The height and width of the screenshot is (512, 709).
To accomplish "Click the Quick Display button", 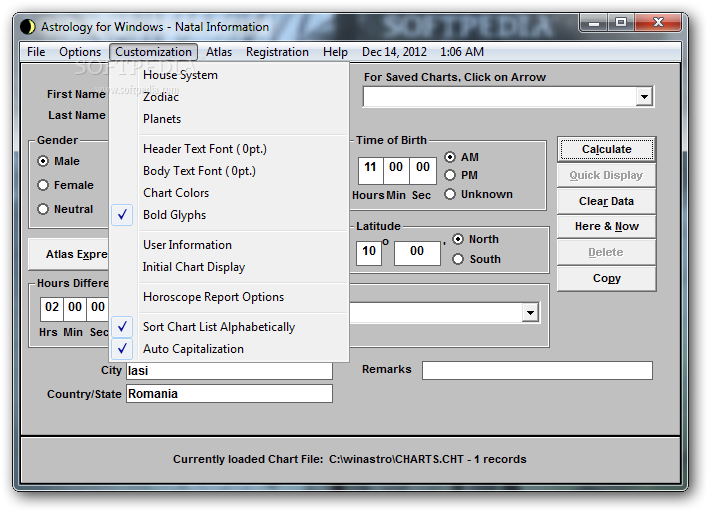I will coord(606,175).
